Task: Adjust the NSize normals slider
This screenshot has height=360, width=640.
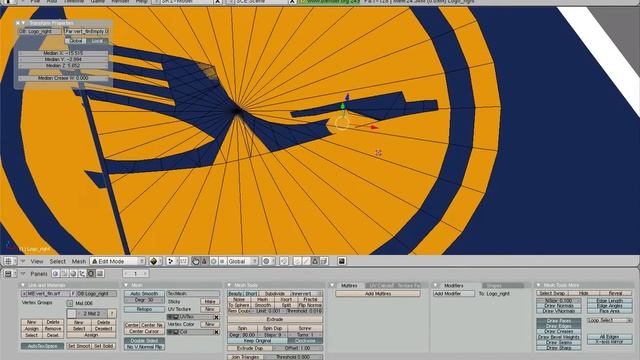Action: pyautogui.click(x=558, y=300)
